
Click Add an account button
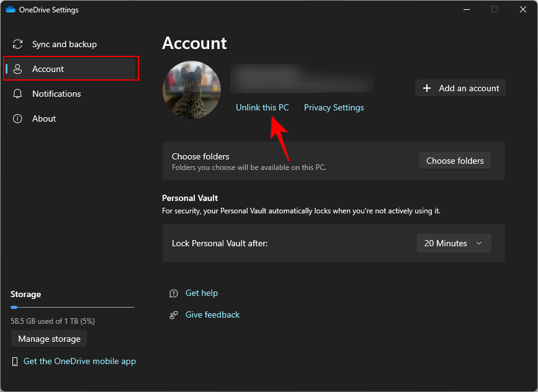[460, 88]
